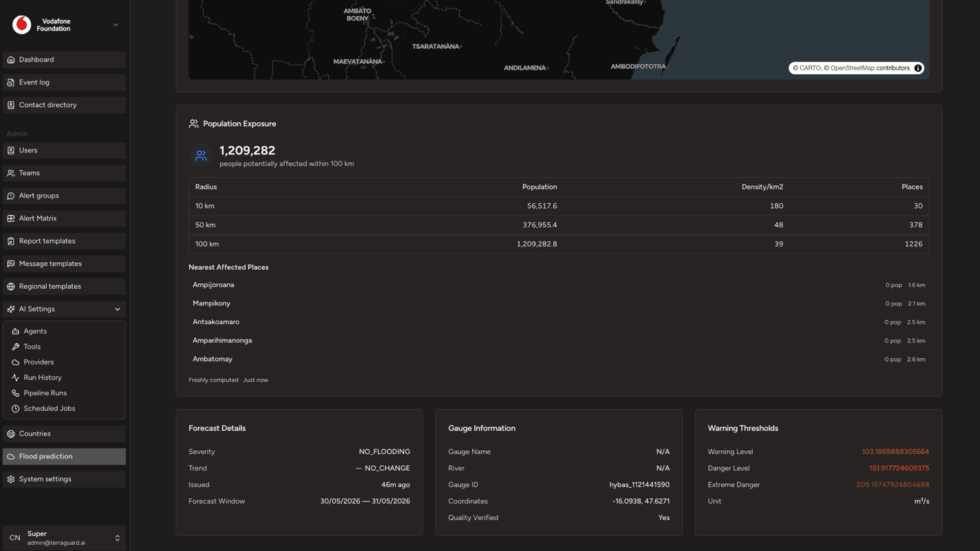Click the Providers cloud icon
This screenshot has width=980, height=551.
pyautogui.click(x=16, y=362)
